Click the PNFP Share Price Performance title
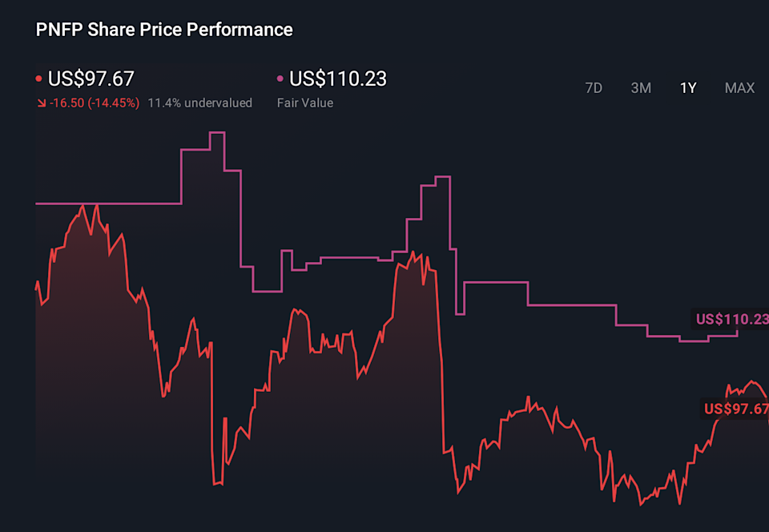Image resolution: width=769 pixels, height=532 pixels. 164,30
